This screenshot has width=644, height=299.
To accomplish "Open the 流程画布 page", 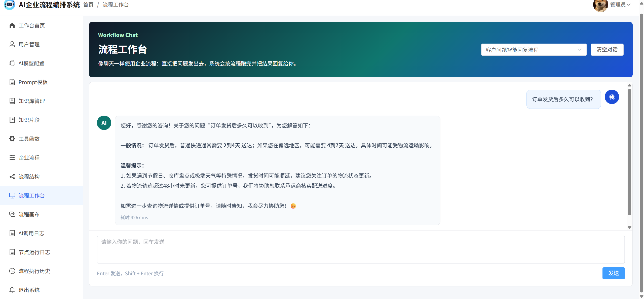I will coord(42,214).
